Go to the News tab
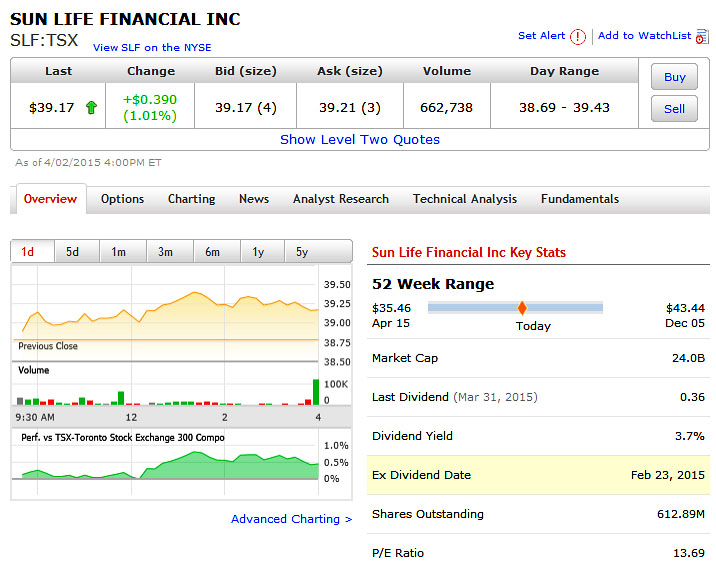This screenshot has height=571, width=716. pyautogui.click(x=254, y=199)
